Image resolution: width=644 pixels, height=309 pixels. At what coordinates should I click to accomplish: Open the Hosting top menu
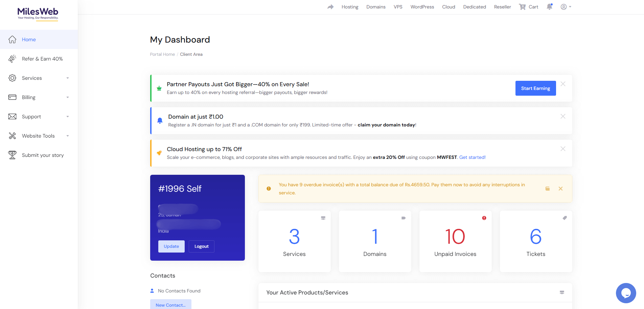click(350, 7)
